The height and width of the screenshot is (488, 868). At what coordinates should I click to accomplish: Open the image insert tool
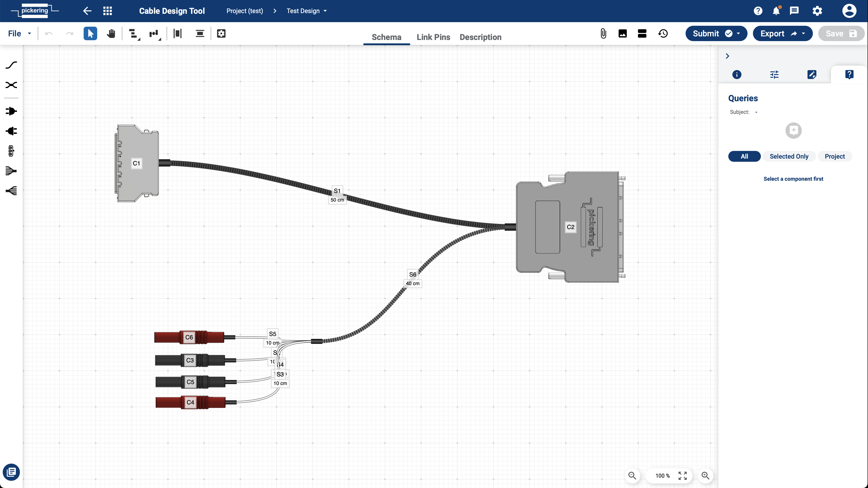(622, 33)
